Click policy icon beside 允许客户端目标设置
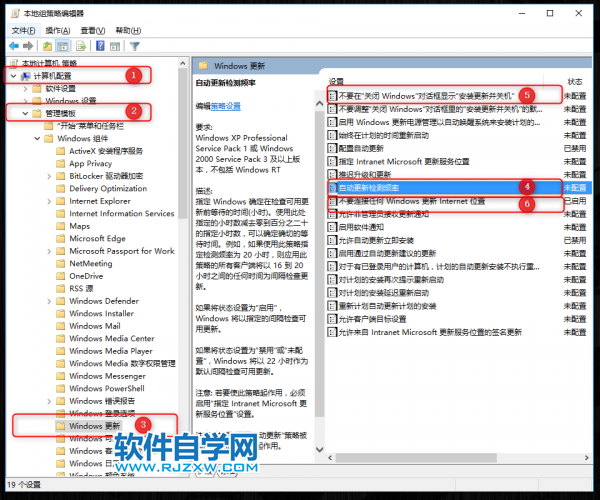 pos(332,319)
